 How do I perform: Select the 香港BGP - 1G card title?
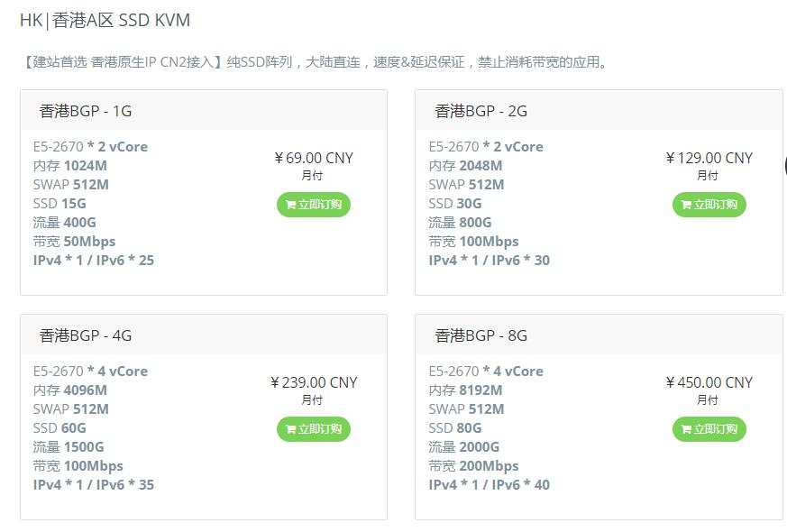86,111
